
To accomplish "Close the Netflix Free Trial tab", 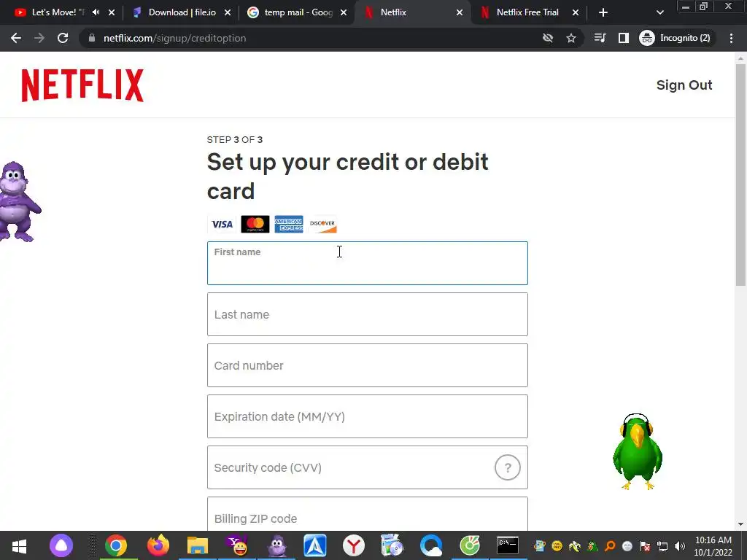I will click(x=576, y=12).
